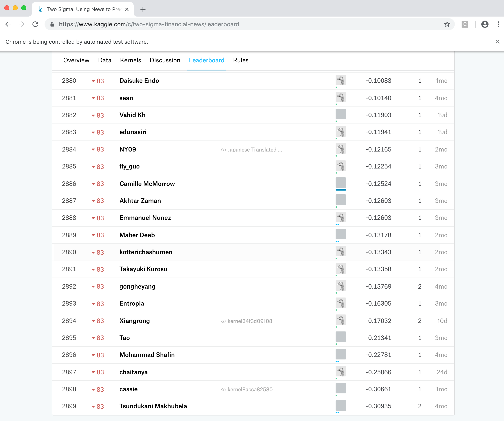The height and width of the screenshot is (421, 504).
Task: Click Daisuke Endo's avatar thumbnail
Action: pos(340,80)
